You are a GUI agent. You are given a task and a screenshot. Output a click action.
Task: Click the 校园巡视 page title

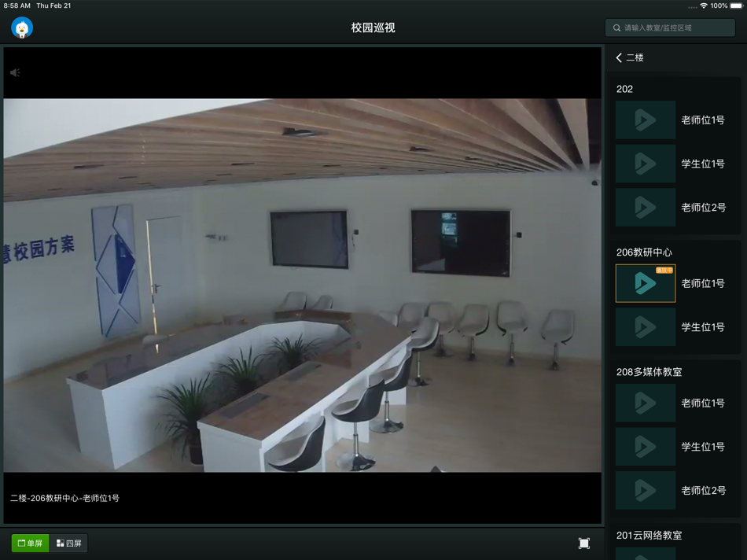tap(373, 28)
